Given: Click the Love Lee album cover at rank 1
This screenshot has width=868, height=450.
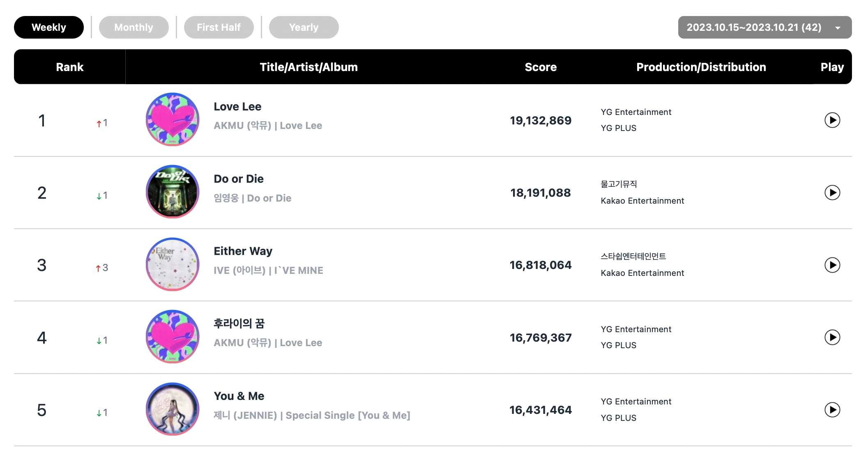Looking at the screenshot, I should point(173,119).
